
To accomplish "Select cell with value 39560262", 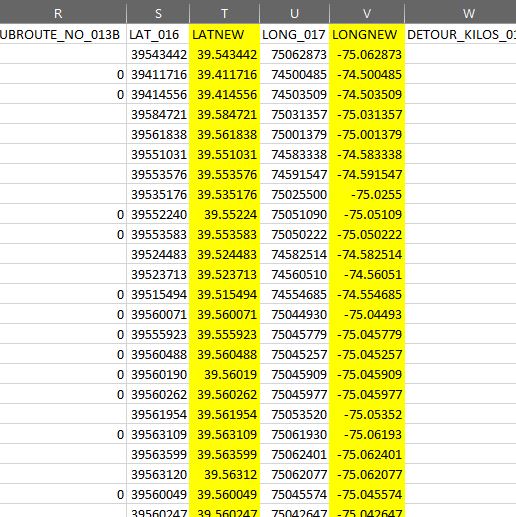I will tap(158, 394).
